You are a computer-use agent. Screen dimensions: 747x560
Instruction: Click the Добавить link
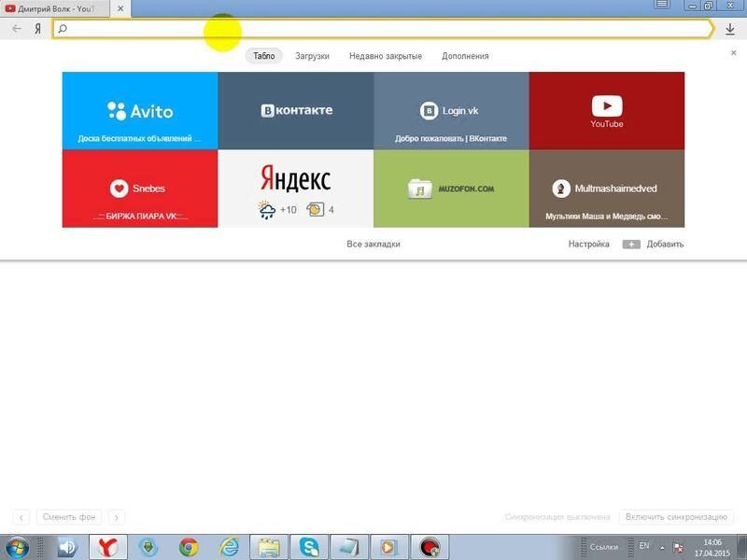point(665,244)
